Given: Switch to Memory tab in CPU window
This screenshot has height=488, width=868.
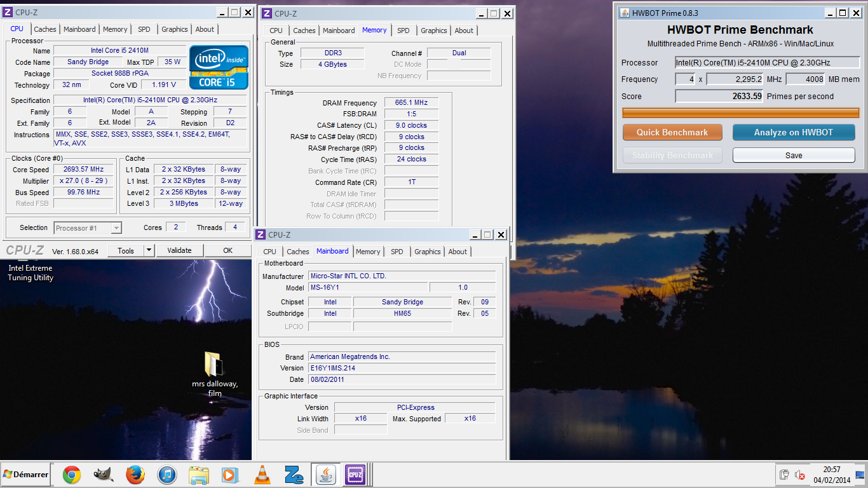Looking at the screenshot, I should [115, 29].
